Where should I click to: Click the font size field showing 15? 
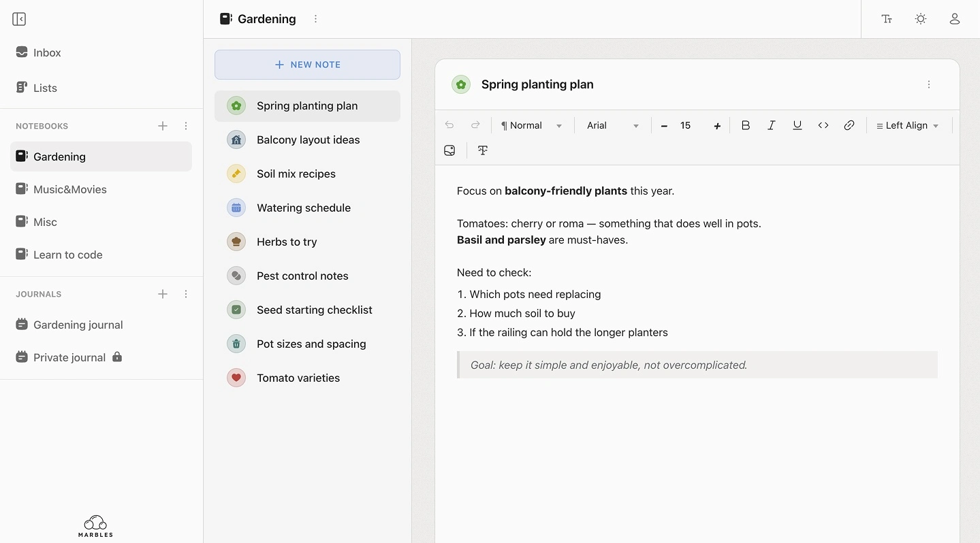[x=686, y=126]
